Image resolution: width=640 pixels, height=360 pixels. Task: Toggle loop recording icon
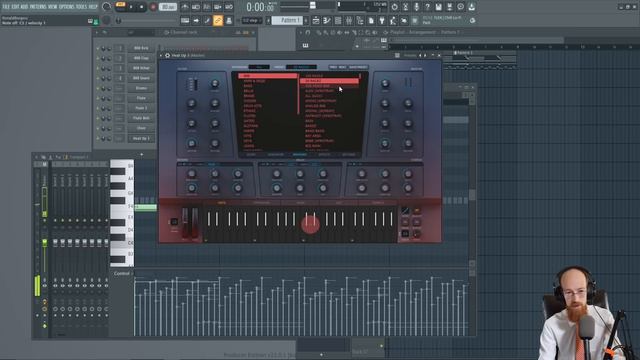(229, 7)
